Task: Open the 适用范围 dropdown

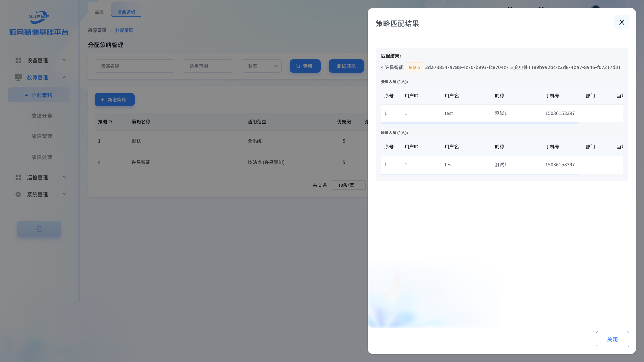Action: [208, 66]
